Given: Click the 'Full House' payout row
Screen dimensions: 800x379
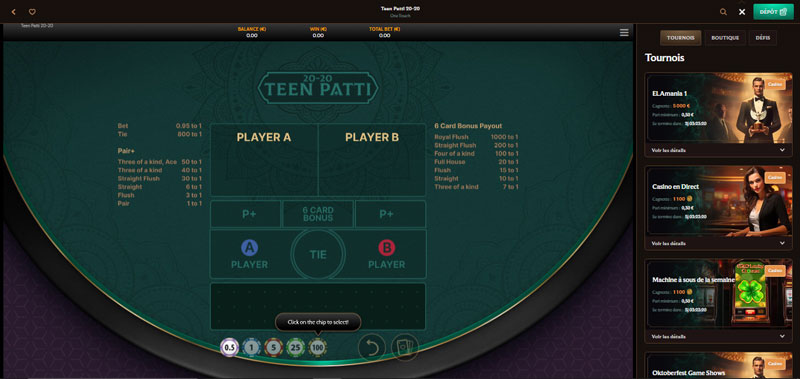Looking at the screenshot, I should (476, 162).
